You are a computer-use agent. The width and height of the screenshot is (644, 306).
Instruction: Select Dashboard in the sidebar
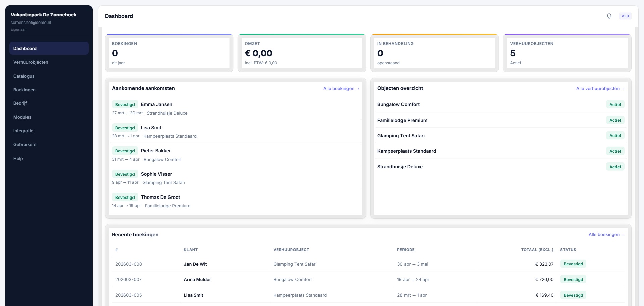tap(25, 48)
